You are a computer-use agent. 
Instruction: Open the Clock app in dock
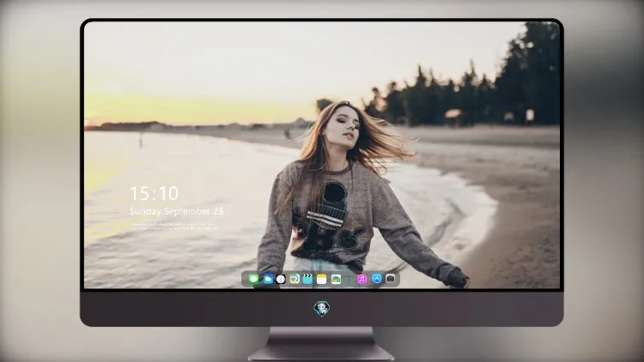pyautogui.click(x=281, y=280)
